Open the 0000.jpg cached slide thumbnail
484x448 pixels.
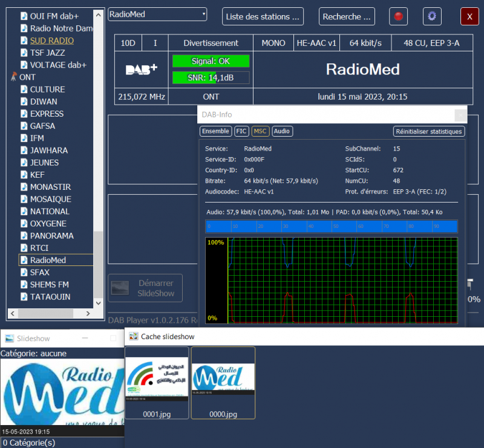tap(223, 383)
